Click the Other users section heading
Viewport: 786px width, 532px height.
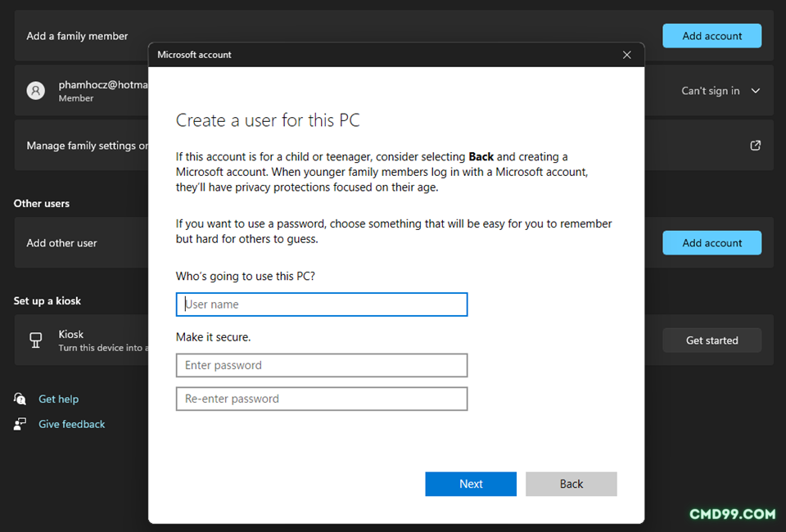point(42,203)
